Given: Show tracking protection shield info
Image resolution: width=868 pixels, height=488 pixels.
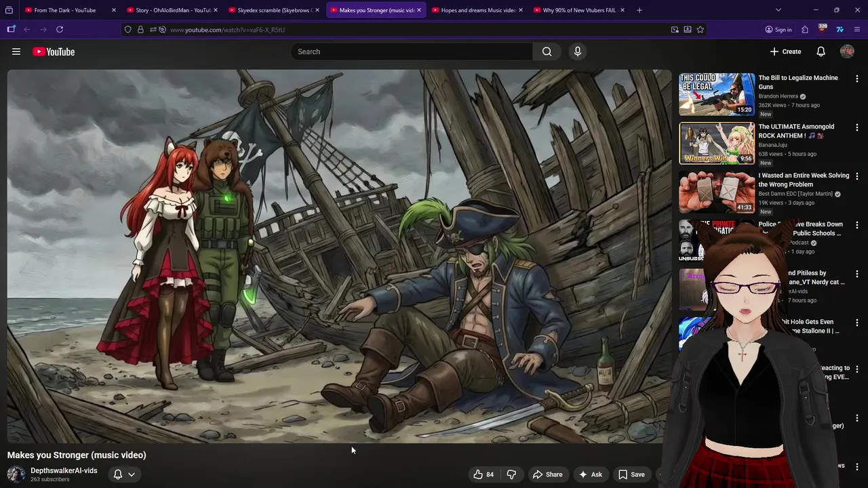Looking at the screenshot, I should [127, 30].
